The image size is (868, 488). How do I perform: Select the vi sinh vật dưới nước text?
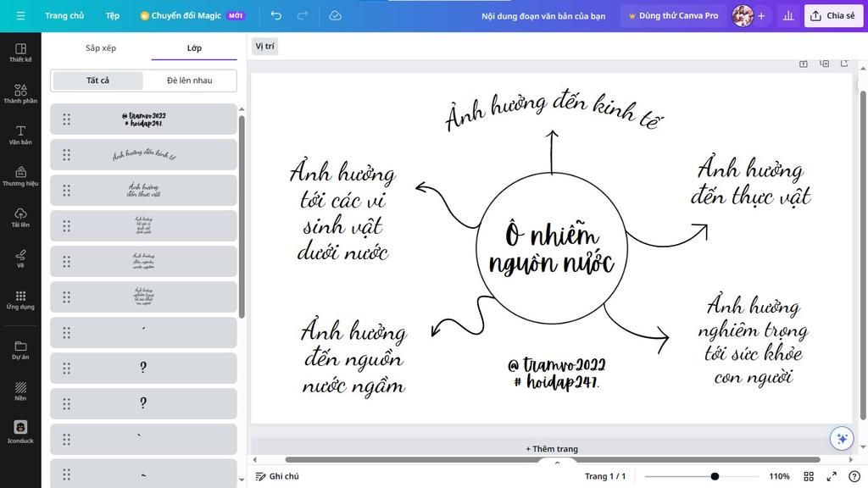point(342,211)
